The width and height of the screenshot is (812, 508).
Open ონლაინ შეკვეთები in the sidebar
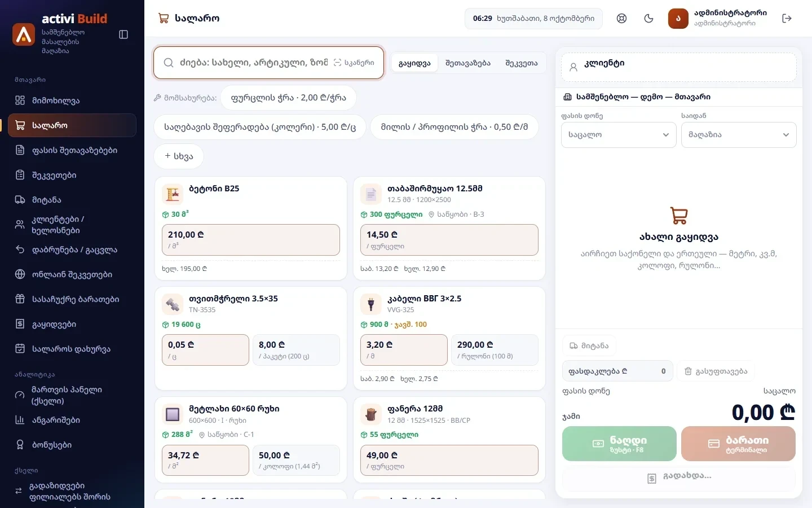coord(72,274)
